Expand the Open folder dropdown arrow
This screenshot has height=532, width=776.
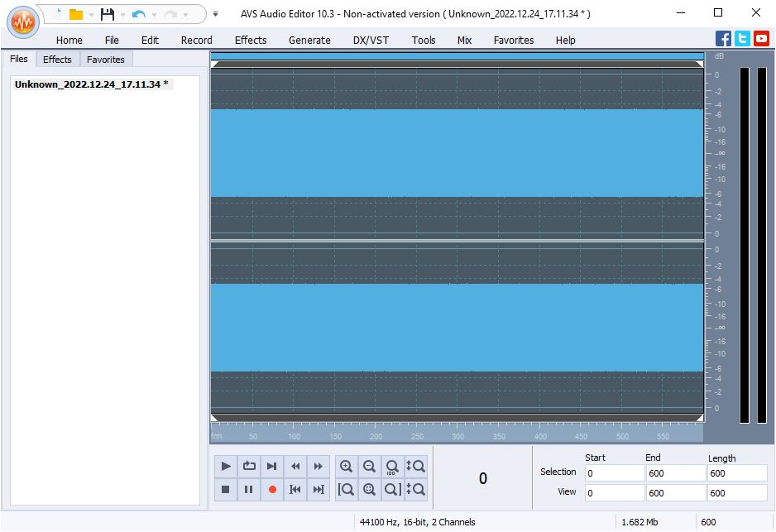pos(91,15)
